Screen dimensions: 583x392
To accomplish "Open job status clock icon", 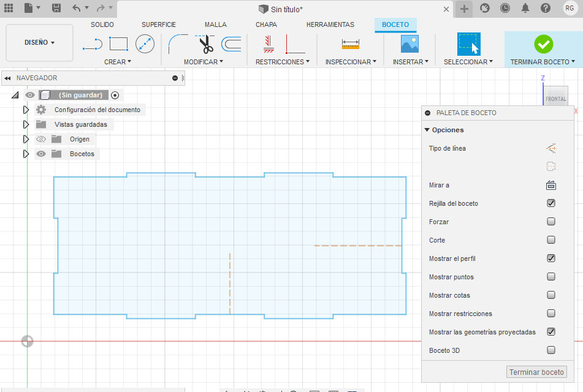I will (x=505, y=8).
